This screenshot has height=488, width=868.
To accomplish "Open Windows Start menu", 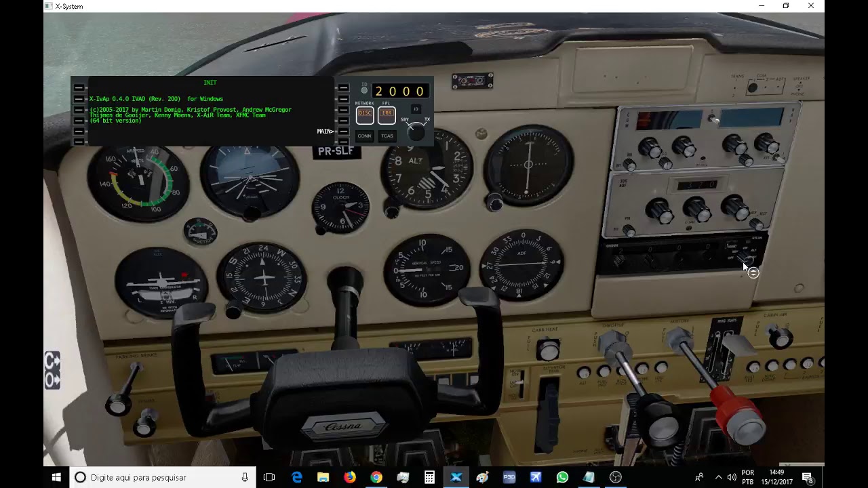I will (x=56, y=477).
